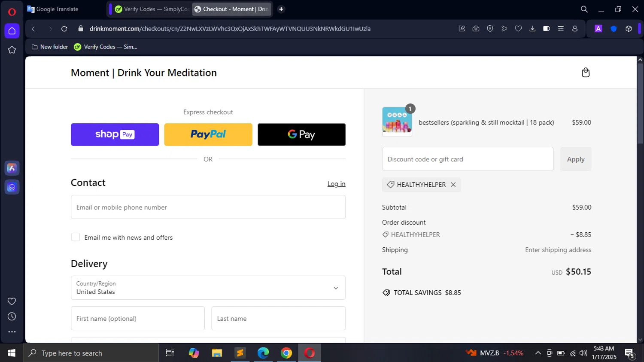Image resolution: width=644 pixels, height=362 pixels.
Task: Take a snapshot with the camera icon
Action: [x=476, y=29]
